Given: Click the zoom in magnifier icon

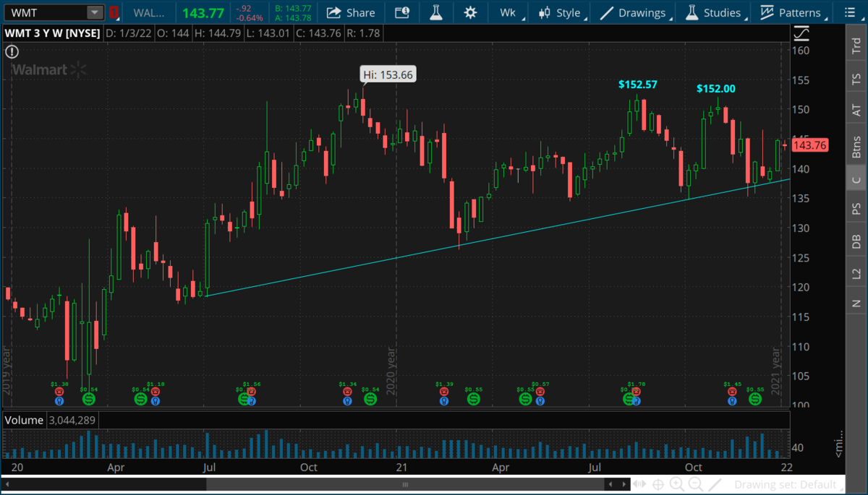Looking at the screenshot, I should coord(676,484).
